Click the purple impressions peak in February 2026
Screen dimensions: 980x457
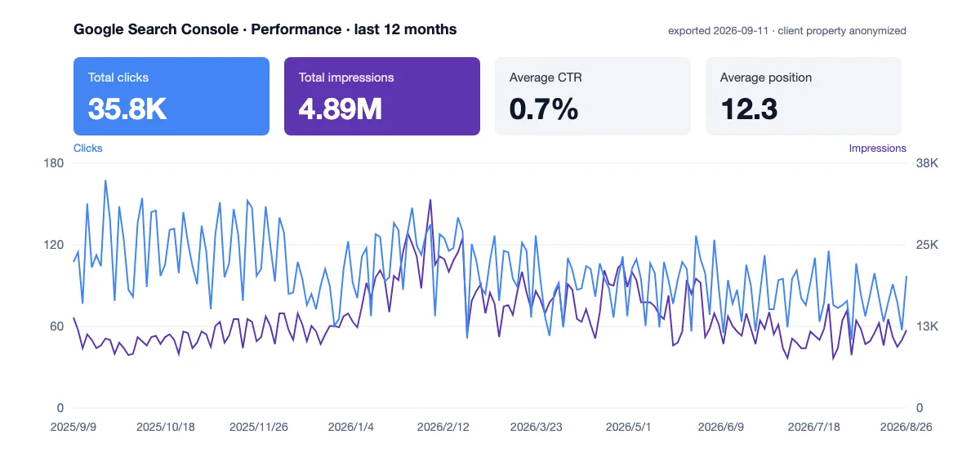[430, 200]
